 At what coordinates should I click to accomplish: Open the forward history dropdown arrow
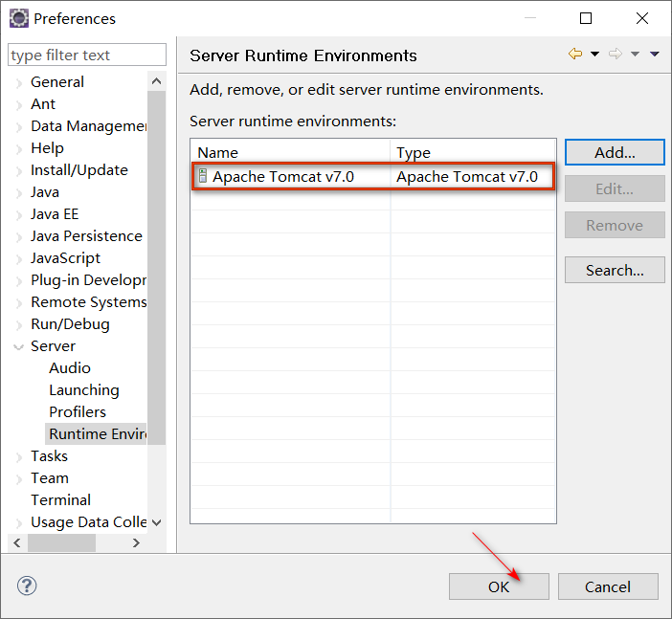coord(635,54)
